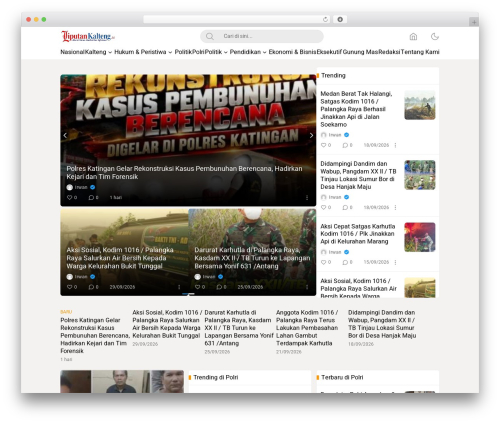Like the Aksi Sosial Air Bersih featured card
Screen dimensions: 500x423
click(x=69, y=287)
